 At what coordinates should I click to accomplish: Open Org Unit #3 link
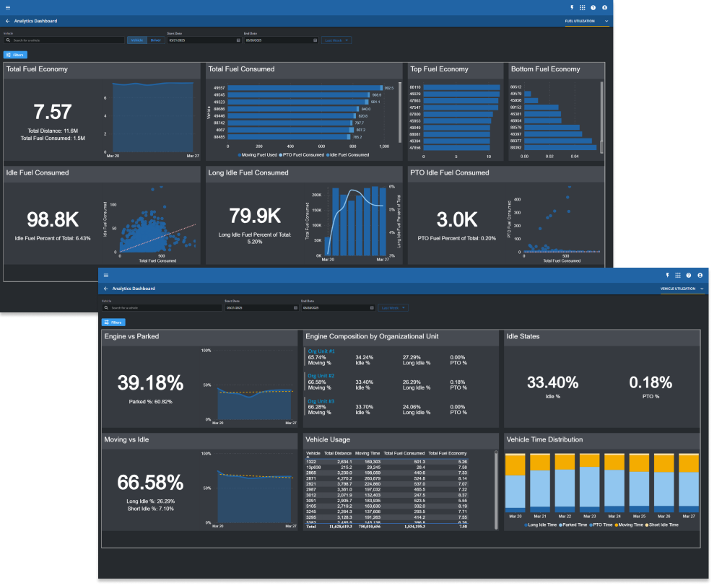point(321,401)
